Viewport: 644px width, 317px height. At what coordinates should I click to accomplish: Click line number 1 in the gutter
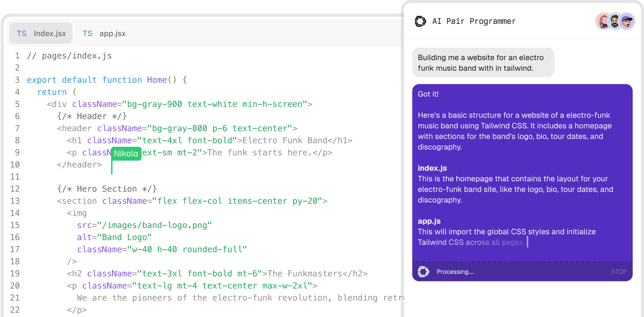click(17, 56)
